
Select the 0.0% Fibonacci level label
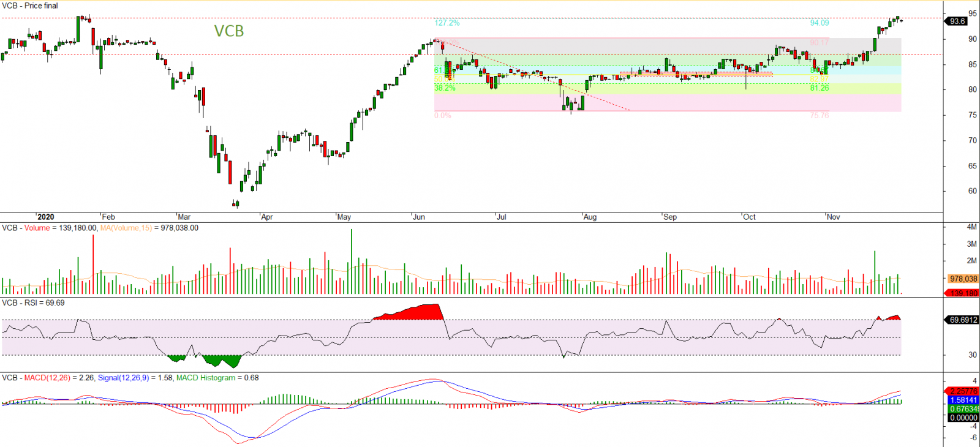(x=443, y=115)
